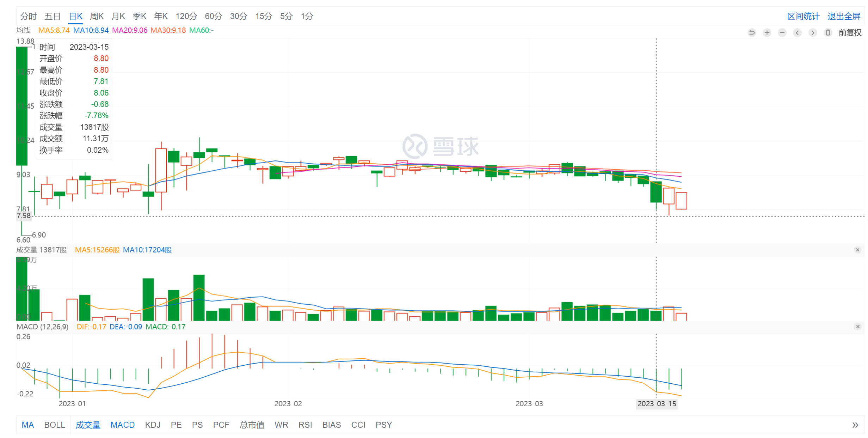868x438 pixels.
Task: Click 退出全屏 to exit fullscreen
Action: (x=844, y=16)
